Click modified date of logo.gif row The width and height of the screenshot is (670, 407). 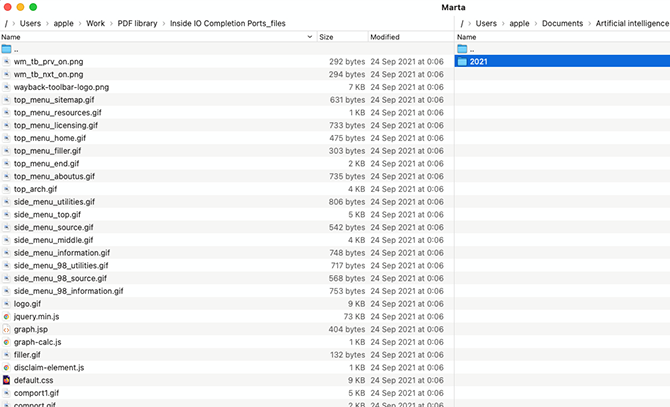(407, 304)
